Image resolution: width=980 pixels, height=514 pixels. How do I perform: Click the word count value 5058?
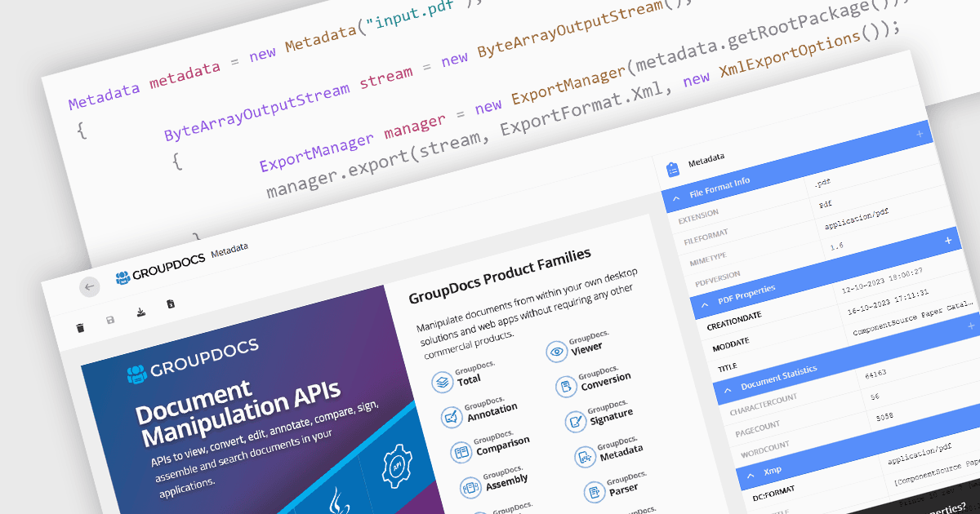pos(885,417)
